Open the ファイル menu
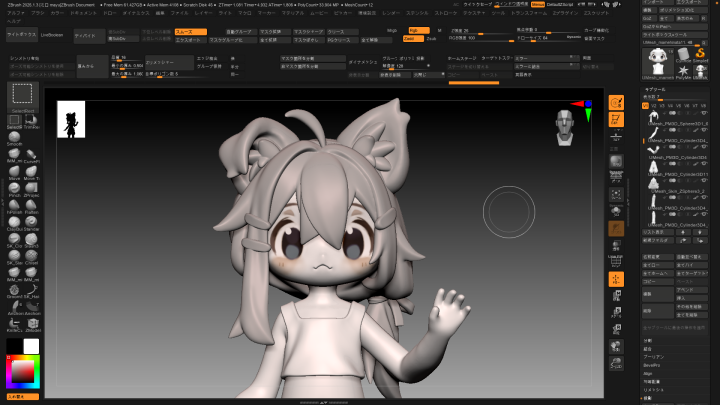Screen dimensions: 720x405 pos(179,13)
